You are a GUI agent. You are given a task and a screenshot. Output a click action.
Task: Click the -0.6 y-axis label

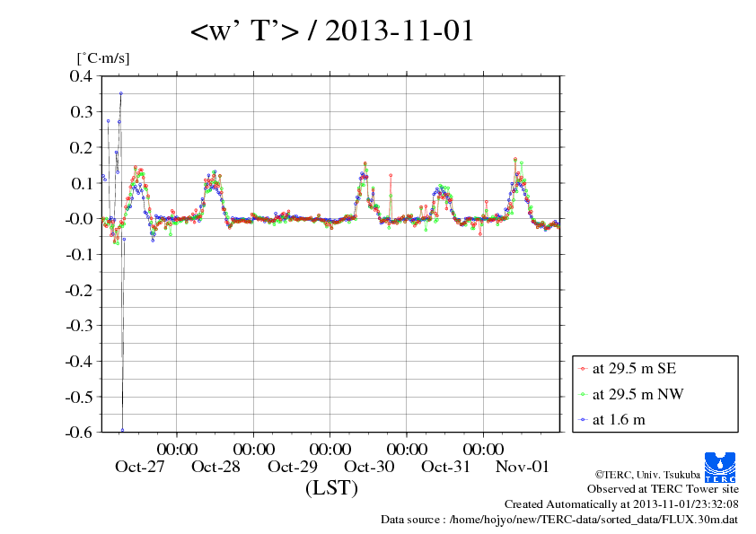point(79,432)
